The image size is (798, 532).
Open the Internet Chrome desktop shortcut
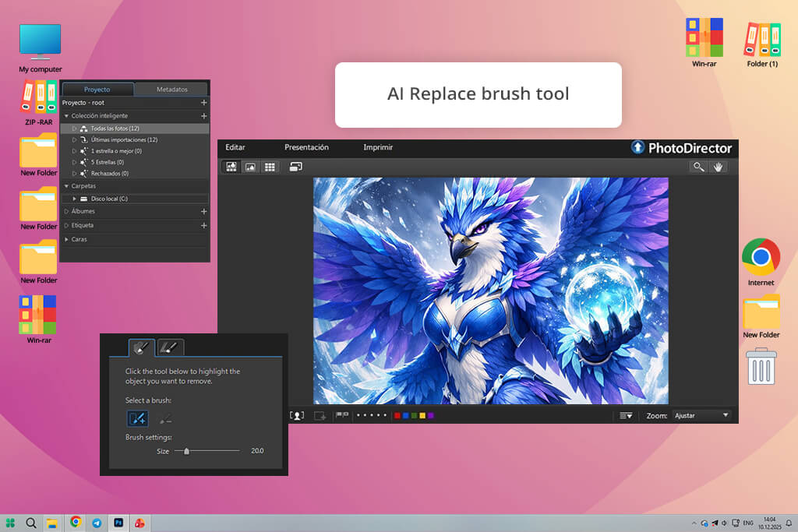coord(761,262)
